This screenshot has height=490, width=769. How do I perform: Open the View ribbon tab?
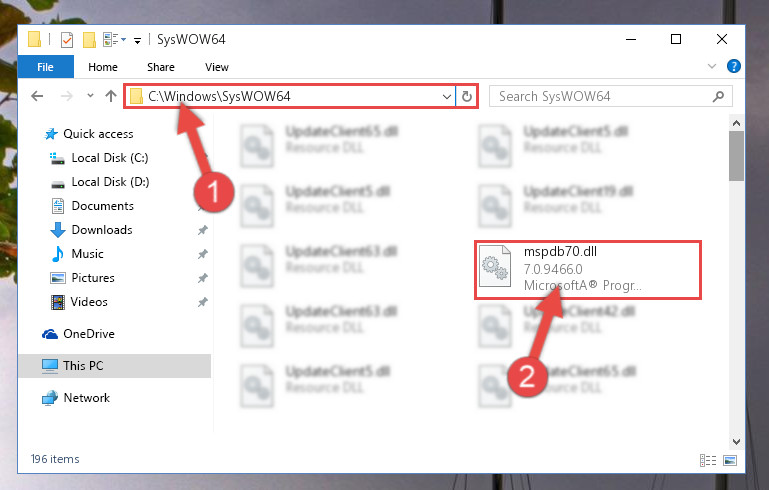pos(217,67)
